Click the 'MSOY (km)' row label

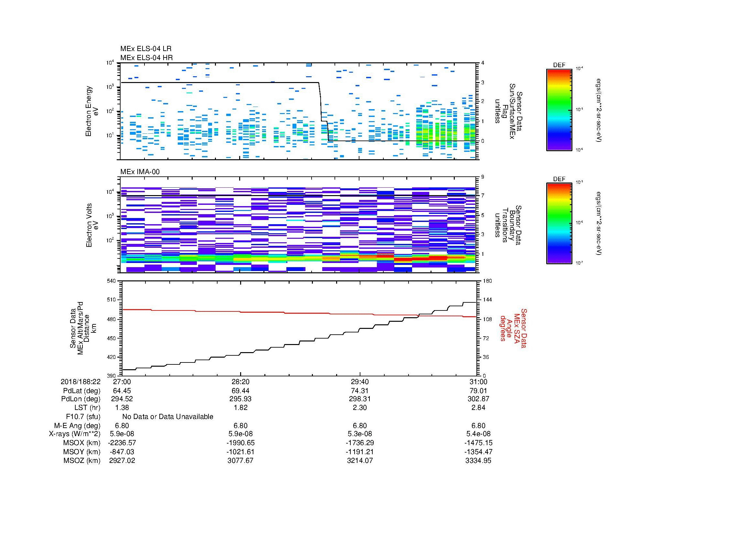point(82,452)
